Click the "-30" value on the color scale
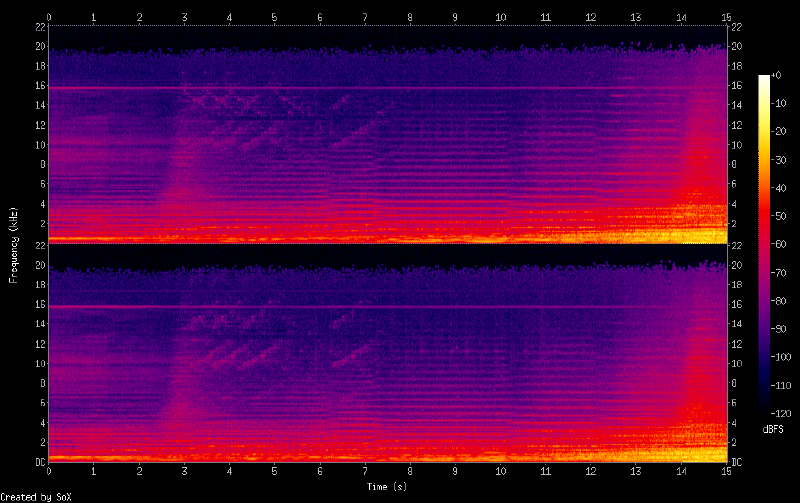The image size is (800, 503). pos(779,160)
